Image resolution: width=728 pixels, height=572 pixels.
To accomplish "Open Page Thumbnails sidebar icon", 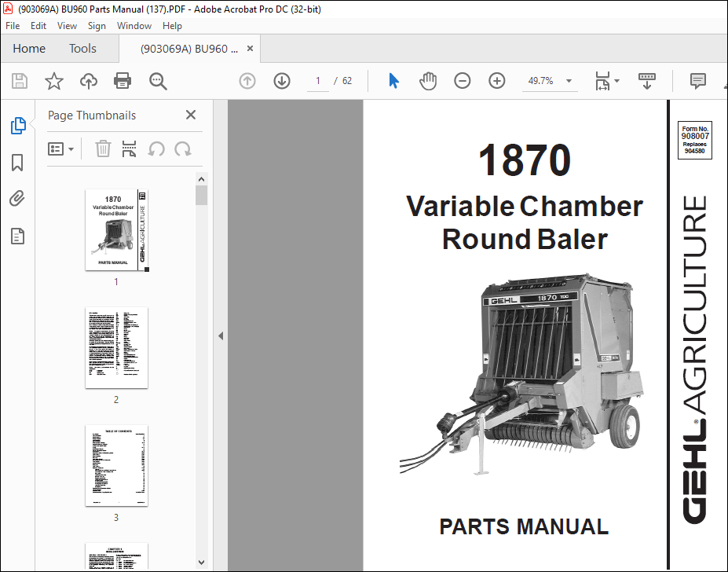I will tap(17, 126).
